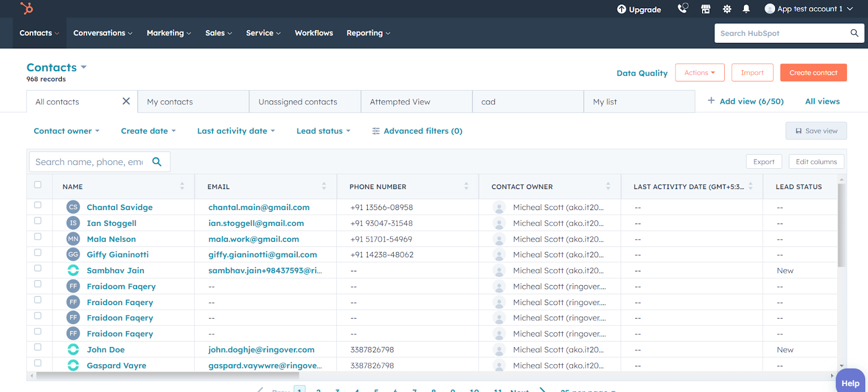Click the EMAIL column sort arrows
This screenshot has width=868, height=392.
click(324, 186)
